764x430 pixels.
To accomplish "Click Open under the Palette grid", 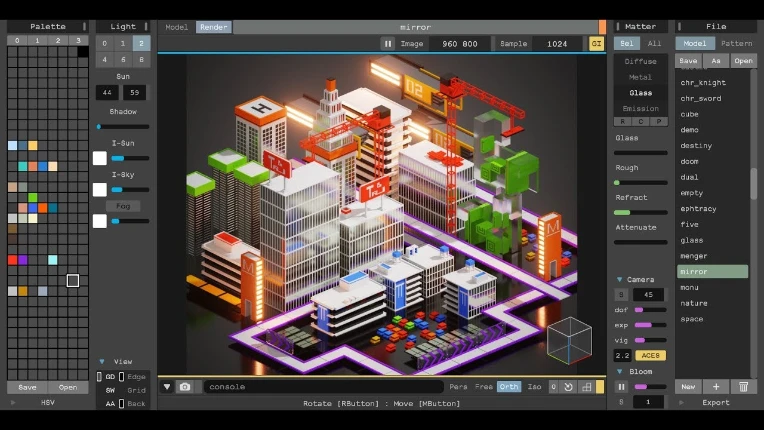I will [x=68, y=388].
